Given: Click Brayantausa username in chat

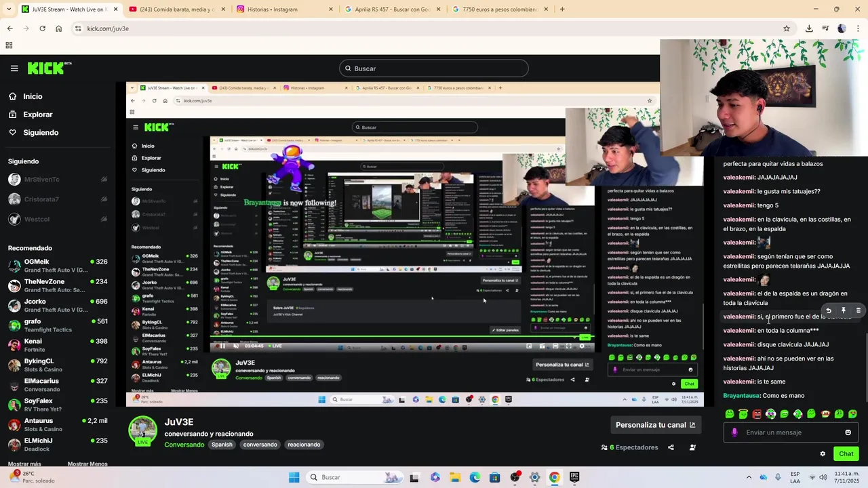Looking at the screenshot, I should pos(741,396).
